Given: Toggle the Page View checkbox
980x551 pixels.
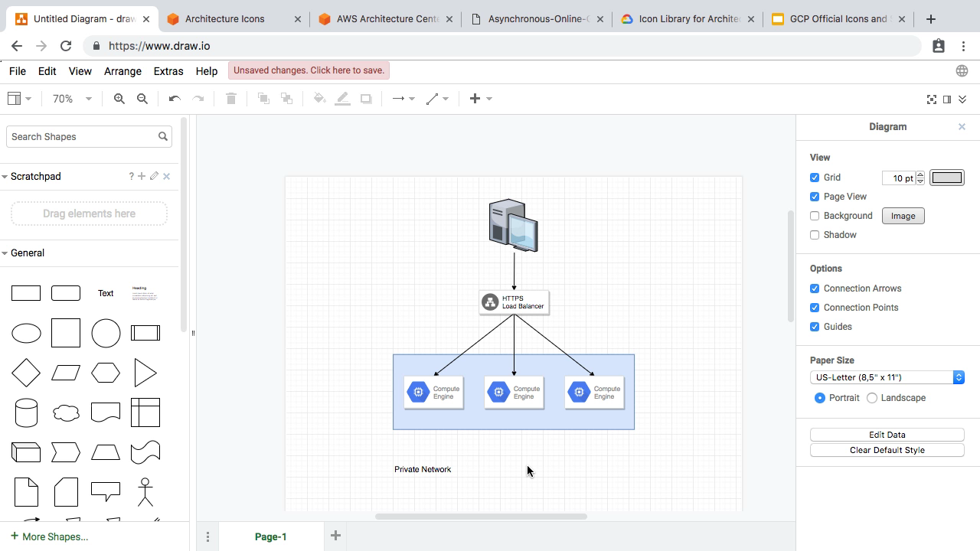Looking at the screenshot, I should 815,197.
